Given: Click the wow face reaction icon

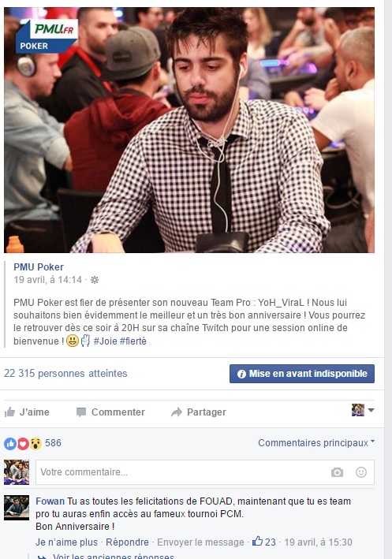Looking at the screenshot, I should 35,443.
